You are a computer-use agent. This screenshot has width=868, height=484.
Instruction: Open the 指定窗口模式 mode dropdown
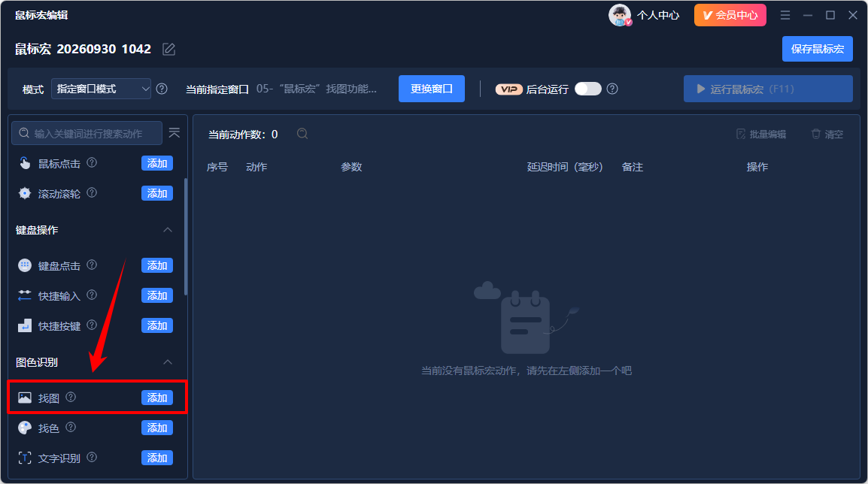click(x=101, y=89)
